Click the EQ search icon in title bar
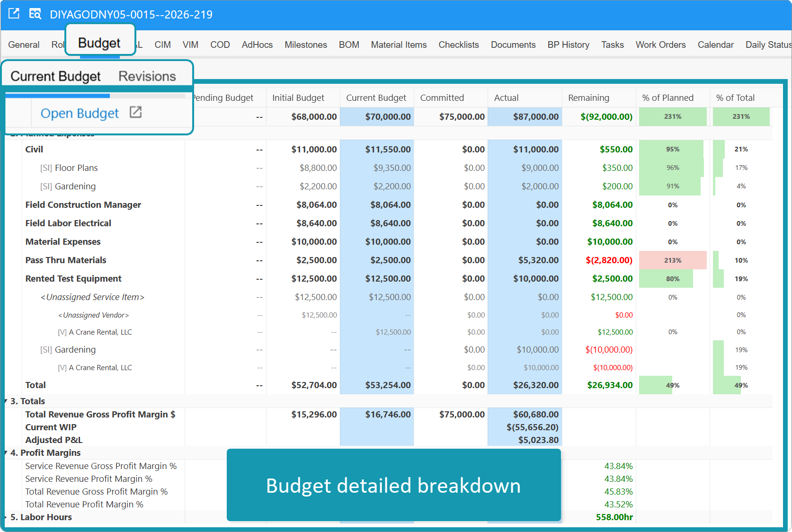Image resolution: width=792 pixels, height=532 pixels. [35, 13]
